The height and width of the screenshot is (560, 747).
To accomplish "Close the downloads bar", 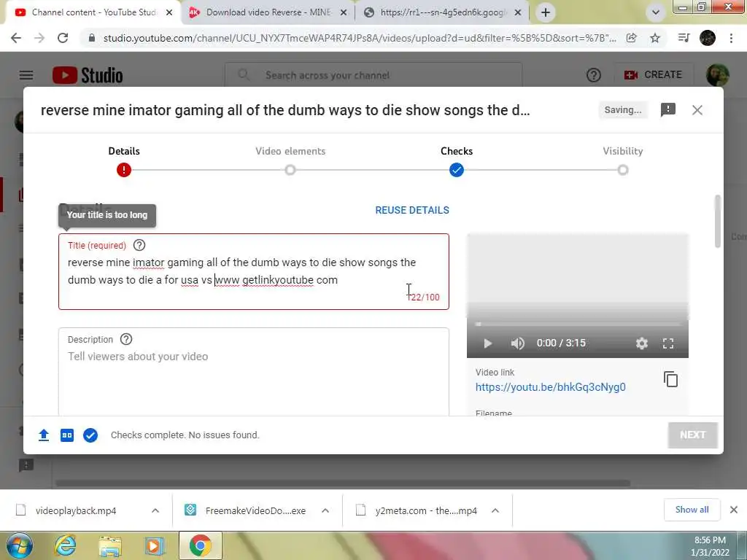I will pos(734,510).
